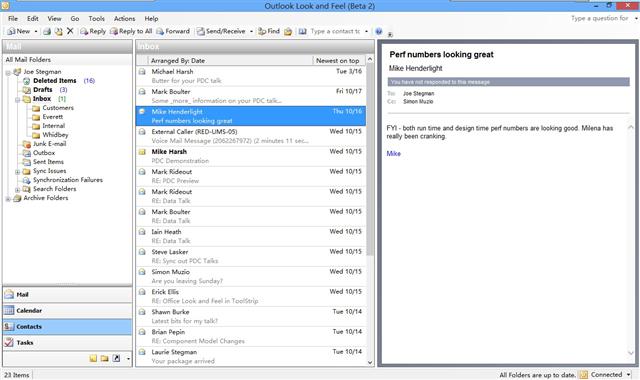Switch to Tasks navigation pane

pos(67,342)
